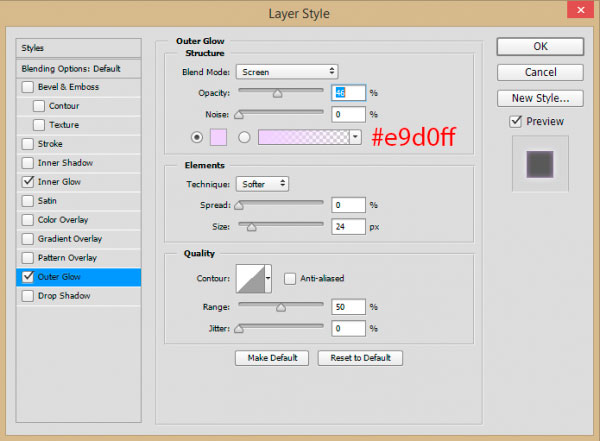Select the Drop Shadow style row
The width and height of the screenshot is (600, 441).
pos(78,296)
